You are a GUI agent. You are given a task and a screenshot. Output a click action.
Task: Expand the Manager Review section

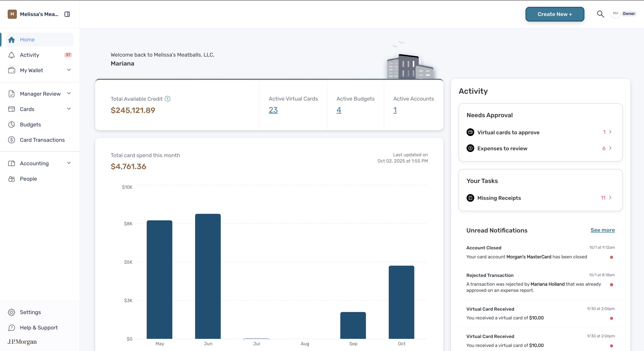point(40,94)
